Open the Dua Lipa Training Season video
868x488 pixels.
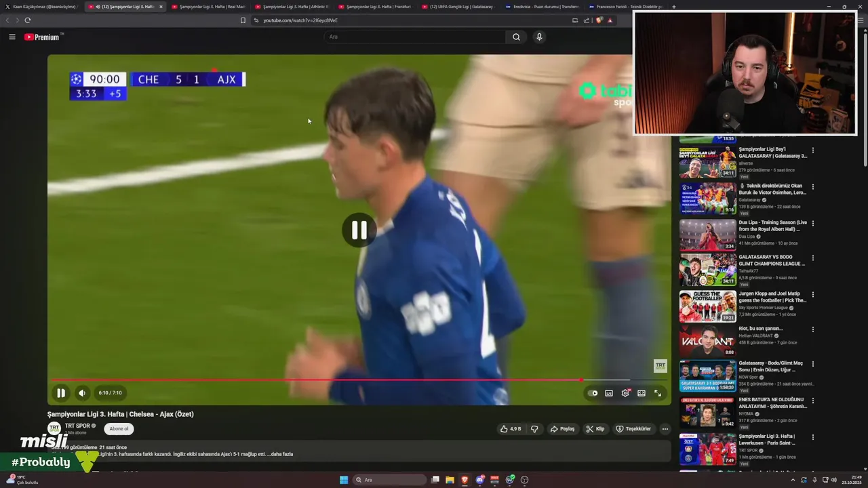pos(773,226)
